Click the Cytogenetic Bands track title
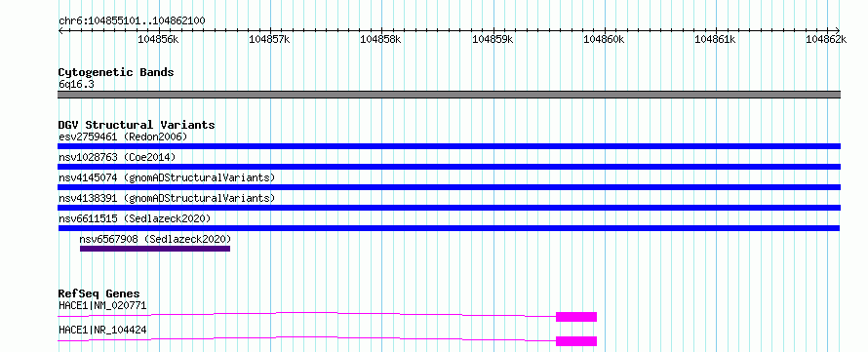 (116, 72)
